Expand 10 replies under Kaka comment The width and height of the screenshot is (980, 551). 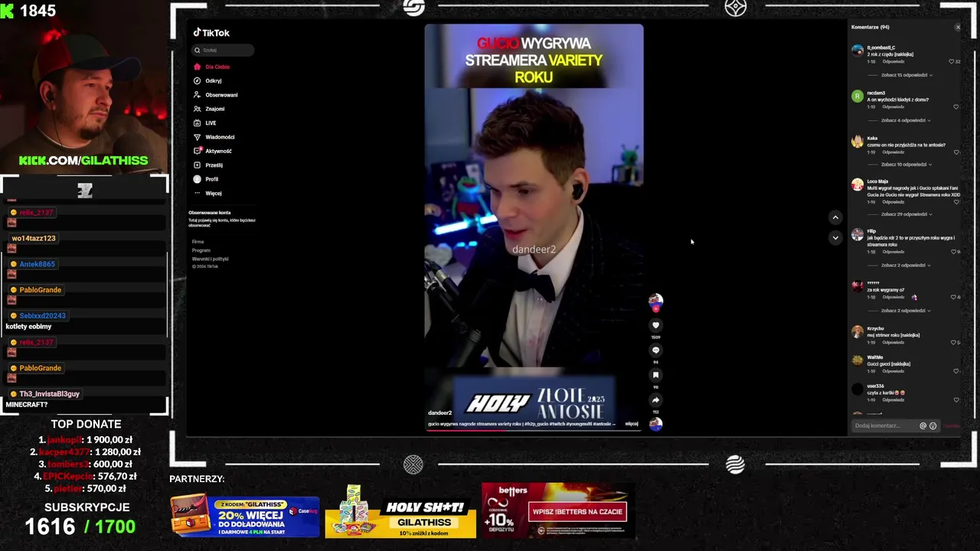click(x=906, y=164)
